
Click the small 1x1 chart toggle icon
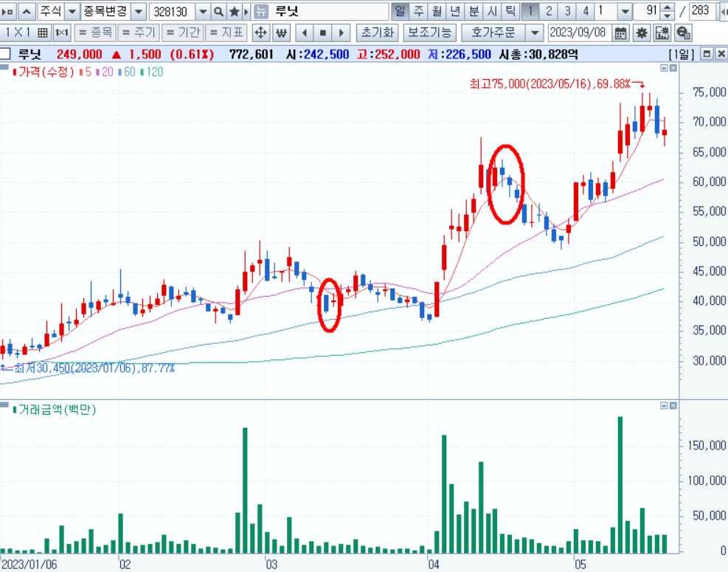pyautogui.click(x=62, y=32)
